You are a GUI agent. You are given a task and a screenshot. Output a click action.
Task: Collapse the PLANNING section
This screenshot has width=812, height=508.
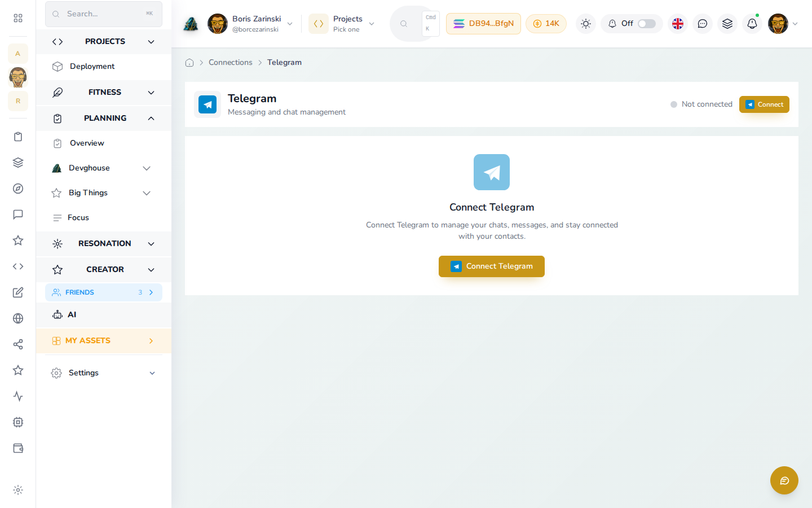[x=104, y=119]
